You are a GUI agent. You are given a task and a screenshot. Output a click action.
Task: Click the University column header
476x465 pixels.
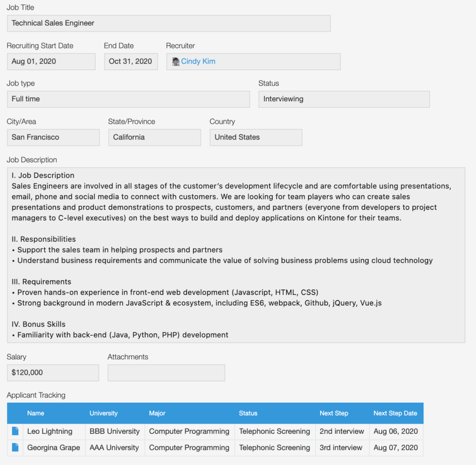click(x=104, y=413)
